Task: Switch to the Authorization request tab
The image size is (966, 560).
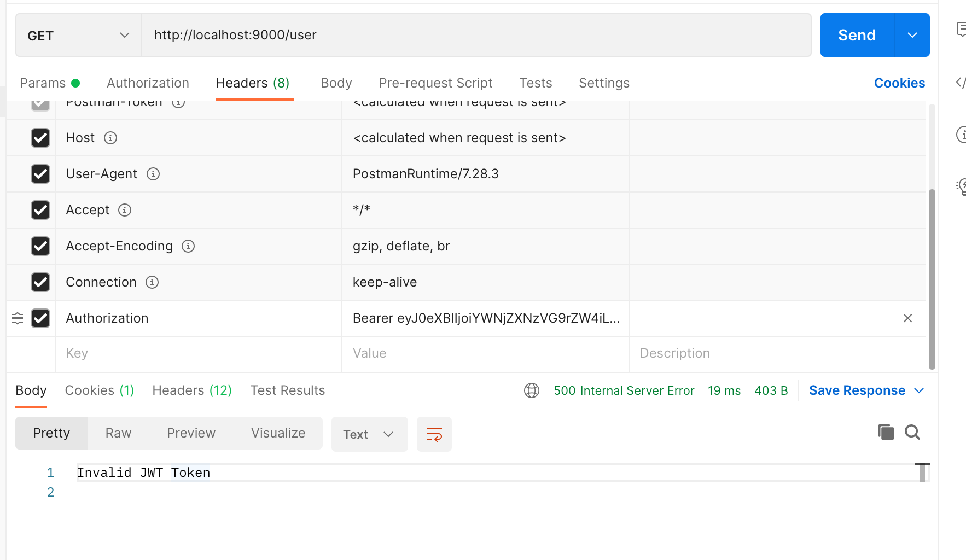Action: pyautogui.click(x=148, y=83)
